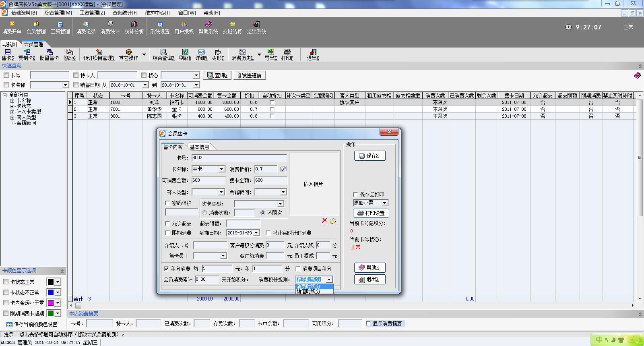Open the 统计分析 toolbar icon
The width and height of the screenshot is (644, 346).
pos(134,28)
